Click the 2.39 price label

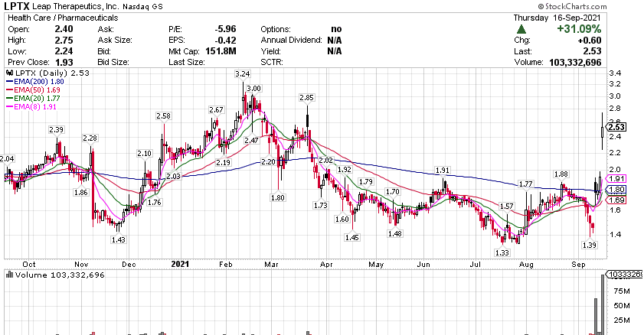56,129
